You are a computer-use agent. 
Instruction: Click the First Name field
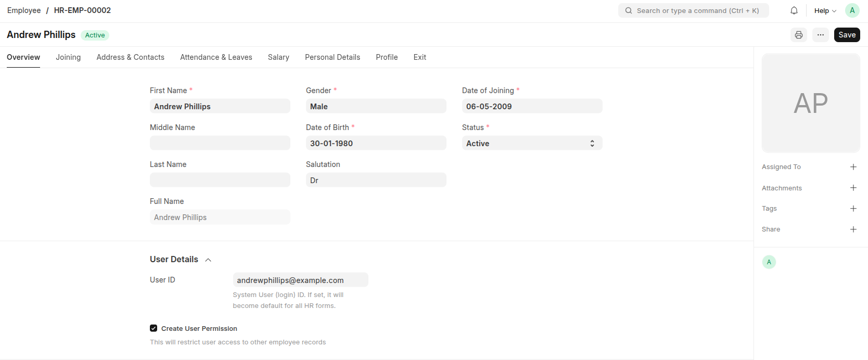[220, 106]
